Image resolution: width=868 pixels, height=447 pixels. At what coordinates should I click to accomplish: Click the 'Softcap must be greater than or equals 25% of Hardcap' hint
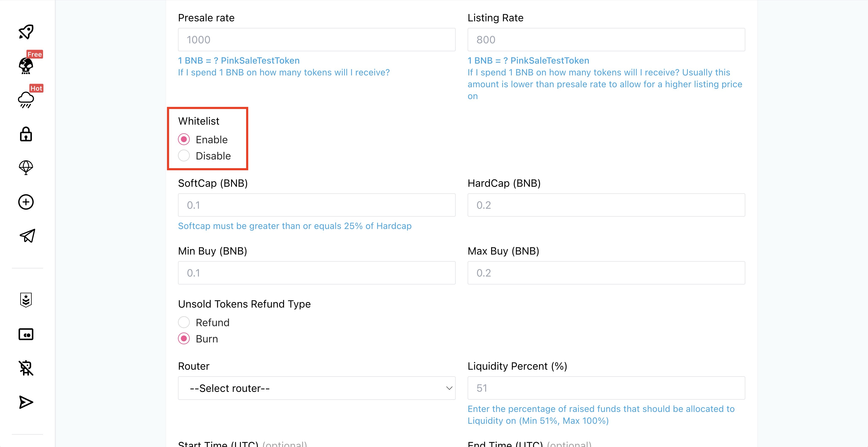click(x=295, y=226)
